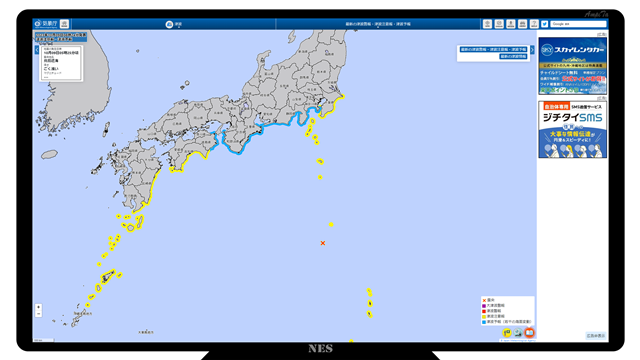Click the ad display toggle button bottom-right
640x360 pixels.
(x=596, y=336)
